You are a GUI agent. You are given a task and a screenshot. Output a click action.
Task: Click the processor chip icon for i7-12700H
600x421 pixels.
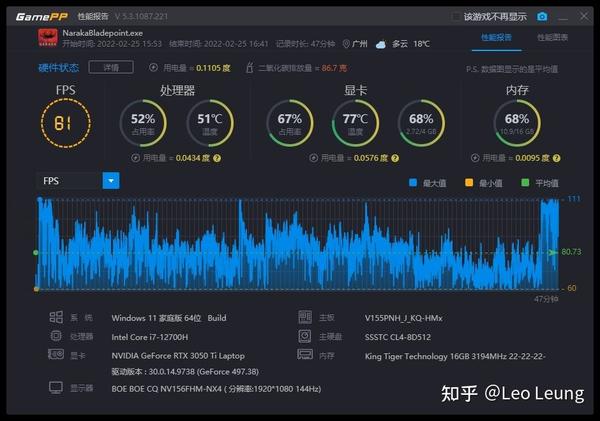56,336
